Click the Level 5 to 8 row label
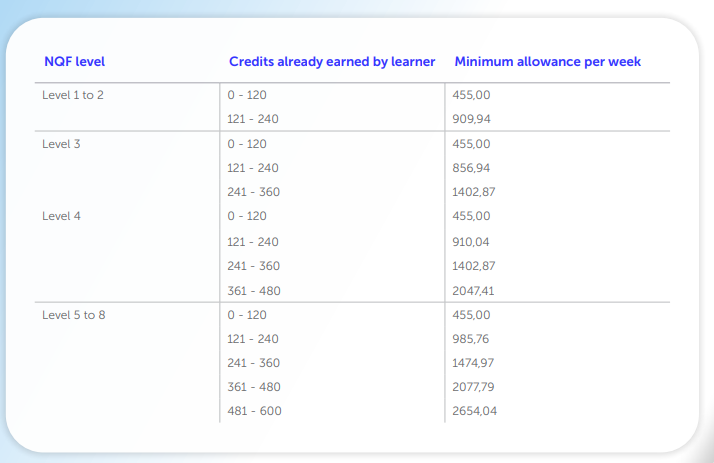Viewport: 714px width, 463px height. tap(75, 315)
